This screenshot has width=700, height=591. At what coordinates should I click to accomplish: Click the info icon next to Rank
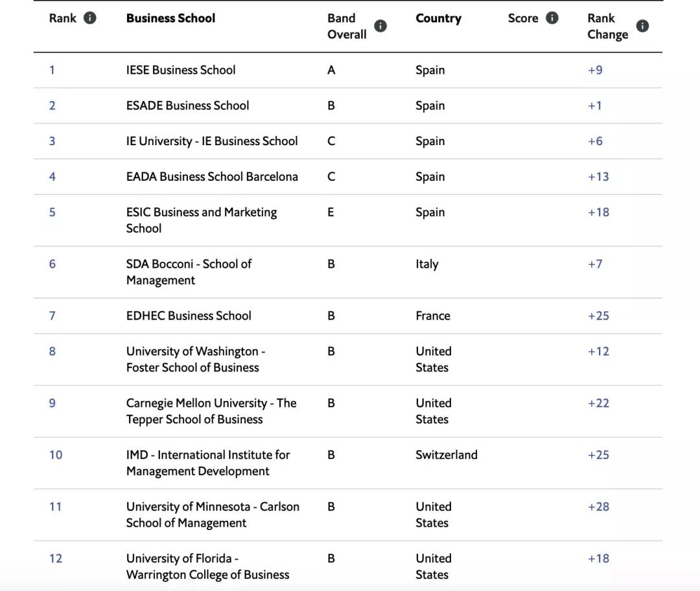click(90, 18)
